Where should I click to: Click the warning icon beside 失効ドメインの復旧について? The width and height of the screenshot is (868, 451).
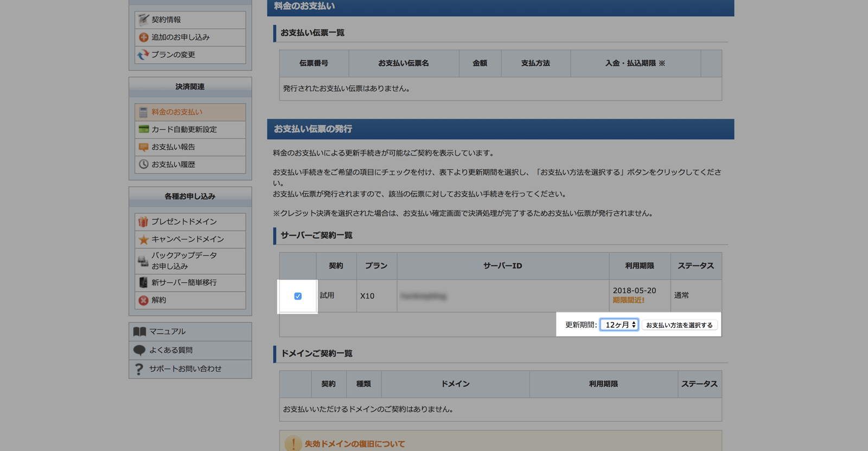click(x=293, y=444)
